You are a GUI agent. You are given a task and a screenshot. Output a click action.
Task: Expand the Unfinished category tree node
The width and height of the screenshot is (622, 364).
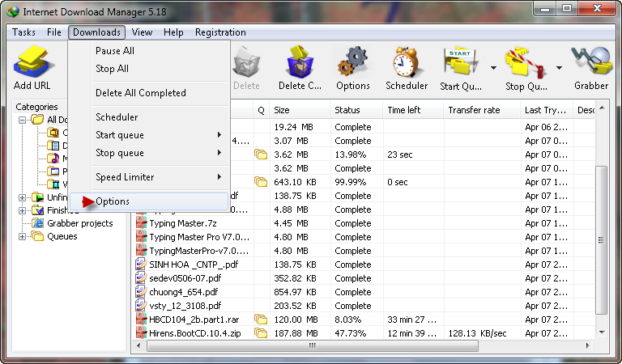[x=22, y=197]
